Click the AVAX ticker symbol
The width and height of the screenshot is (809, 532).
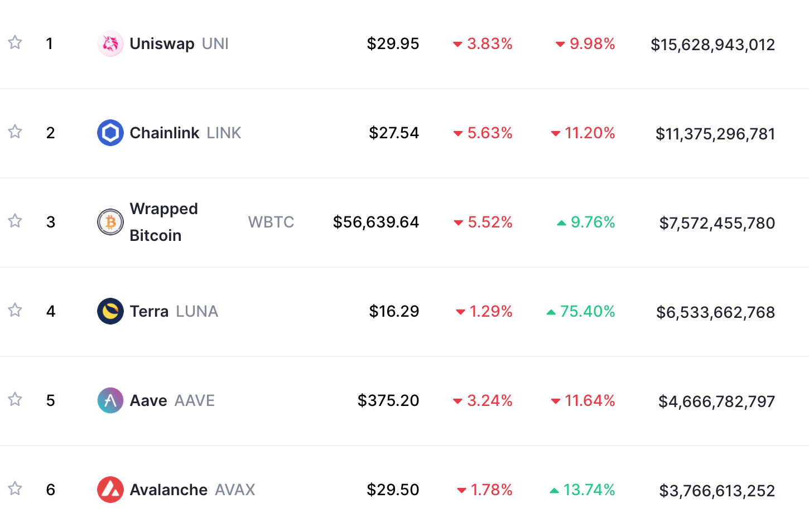[235, 490]
